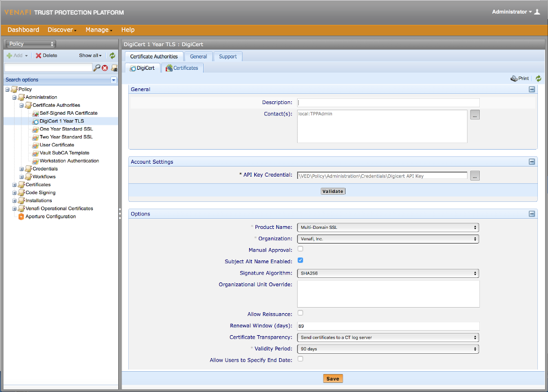548x392 pixels.
Task: Uncheck Subject Alt Name Enabled
Action: (x=300, y=260)
